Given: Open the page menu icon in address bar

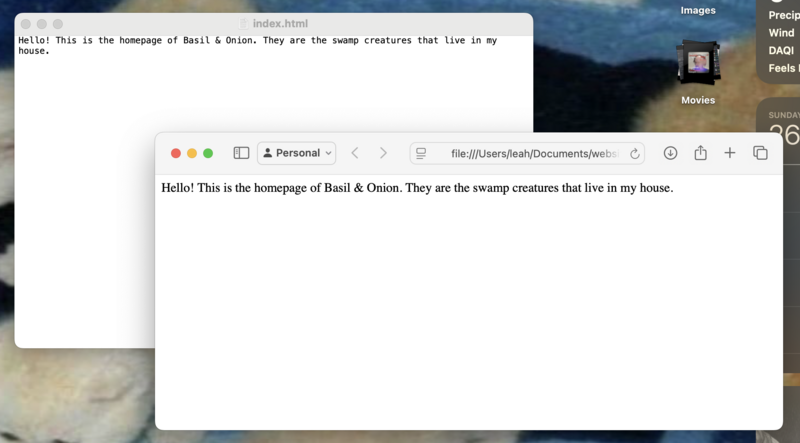Looking at the screenshot, I should (x=421, y=153).
